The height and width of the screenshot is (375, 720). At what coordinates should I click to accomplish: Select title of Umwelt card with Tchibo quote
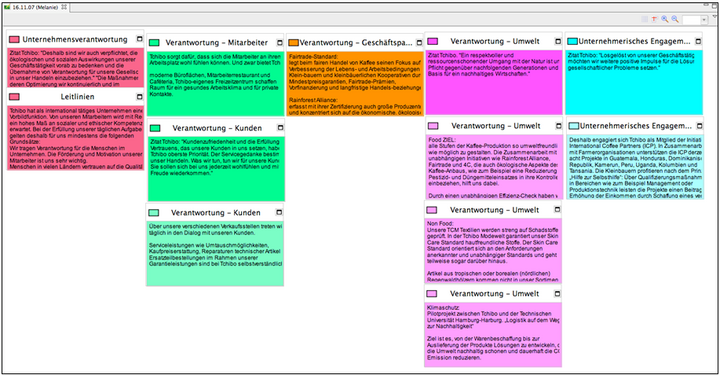(495, 41)
